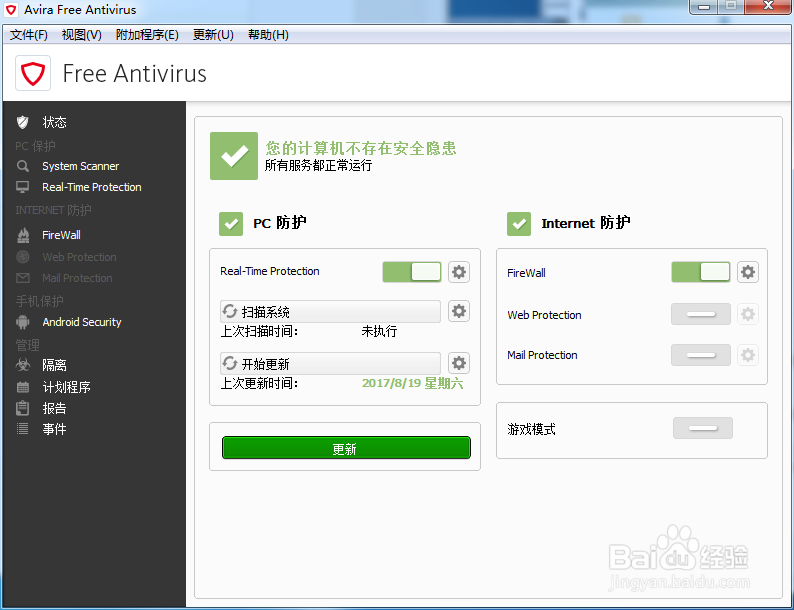The image size is (794, 610).
Task: Open the 更新(U) menu
Action: (x=213, y=35)
